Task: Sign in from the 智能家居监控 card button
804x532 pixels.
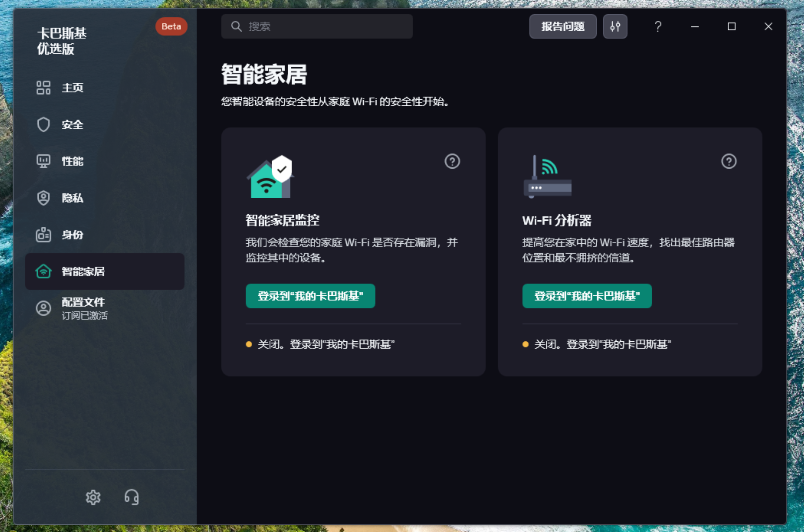Action: point(310,296)
